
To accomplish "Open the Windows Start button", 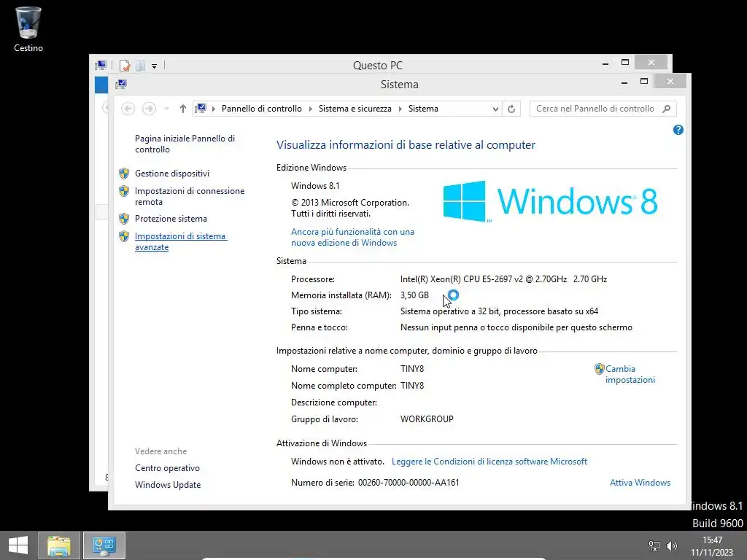I will (x=18, y=545).
